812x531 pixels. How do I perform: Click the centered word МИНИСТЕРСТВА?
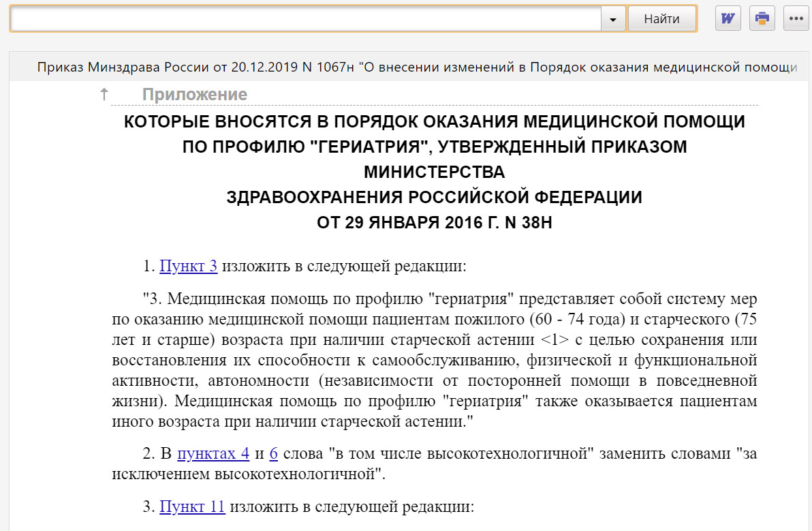(x=434, y=172)
